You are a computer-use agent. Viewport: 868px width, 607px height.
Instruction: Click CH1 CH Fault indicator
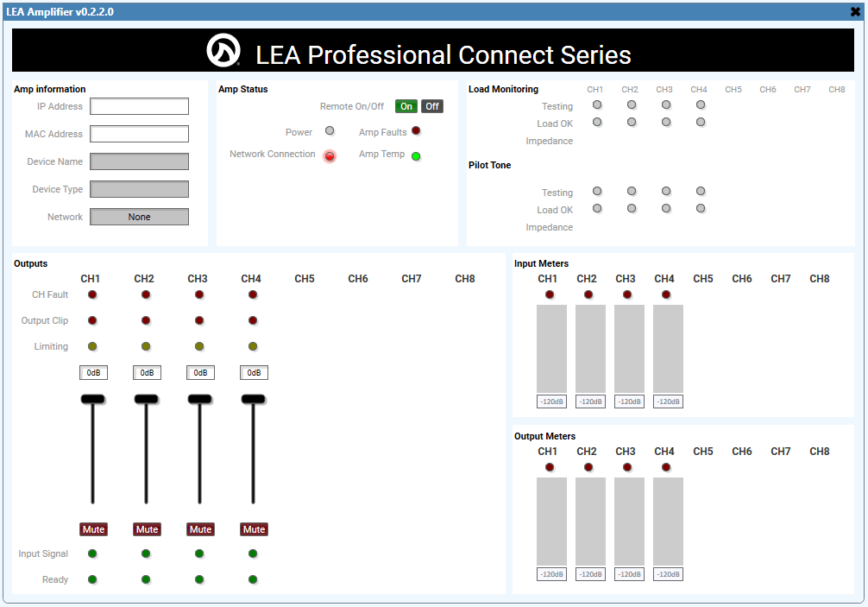coord(92,294)
